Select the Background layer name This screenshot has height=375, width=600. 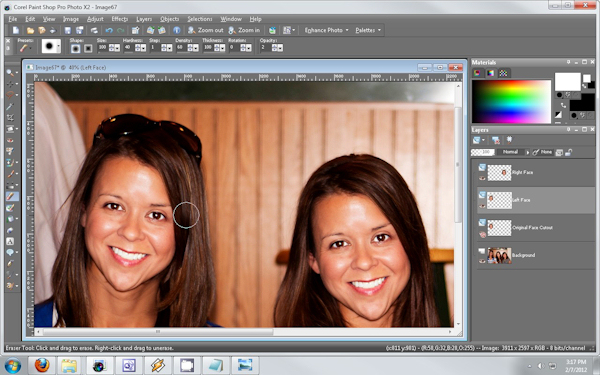click(x=523, y=255)
